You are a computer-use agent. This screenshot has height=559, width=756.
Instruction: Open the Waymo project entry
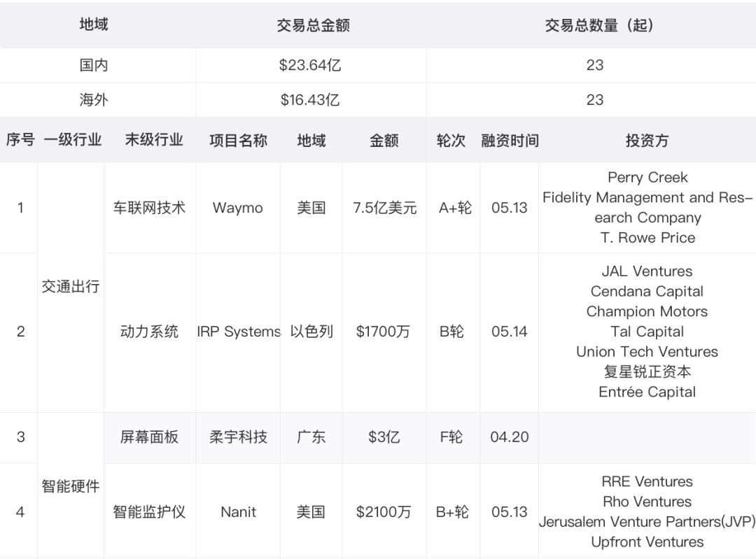pos(238,208)
